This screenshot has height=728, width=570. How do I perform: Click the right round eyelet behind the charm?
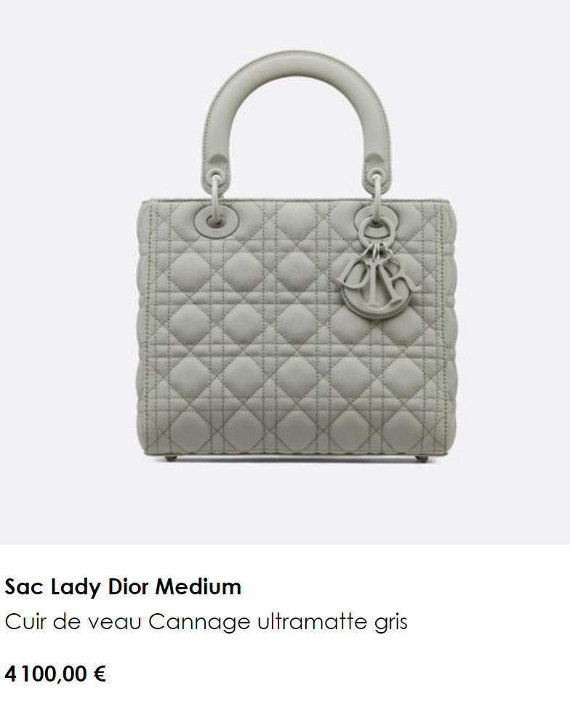[x=377, y=217]
